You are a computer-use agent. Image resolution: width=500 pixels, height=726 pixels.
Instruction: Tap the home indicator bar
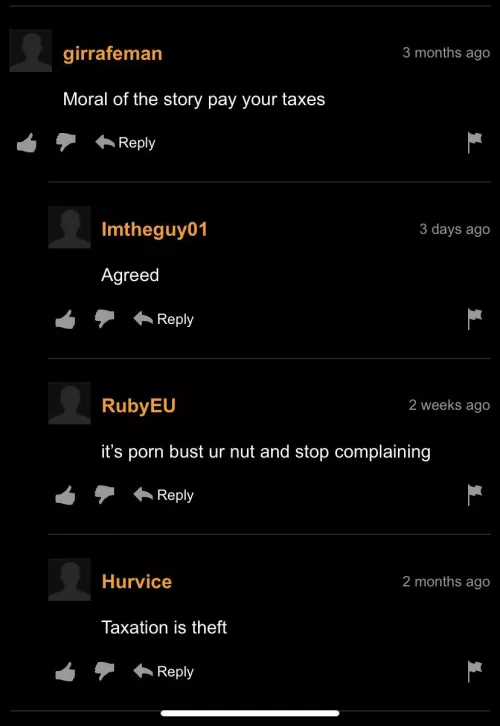[x=250, y=713]
